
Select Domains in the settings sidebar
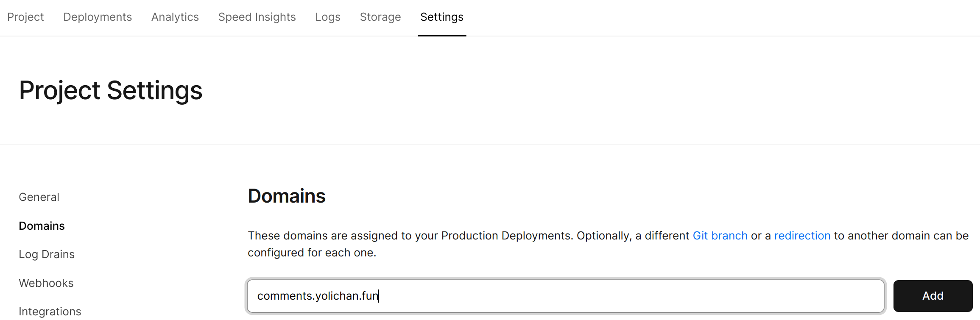point(42,226)
